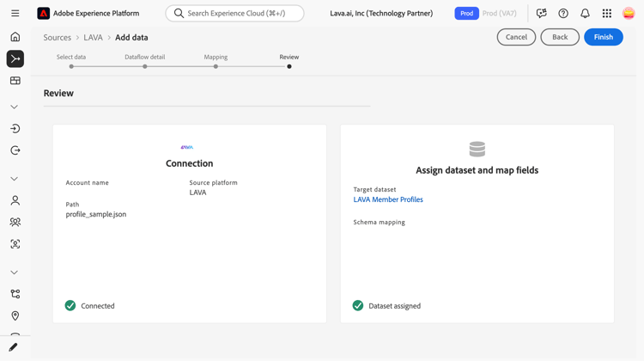
Task: Click the database icon in dataset card
Action: [x=477, y=150]
